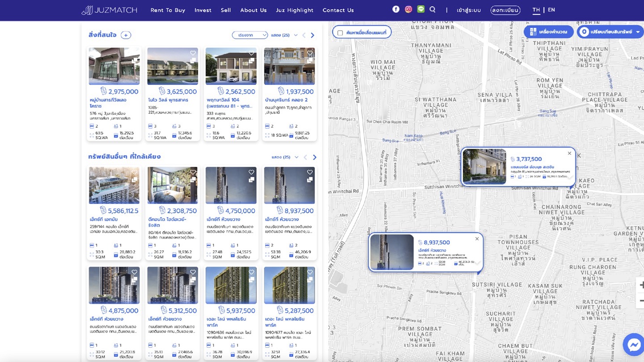Click the เครื่องคำนวณ calculator button

pos(548,32)
